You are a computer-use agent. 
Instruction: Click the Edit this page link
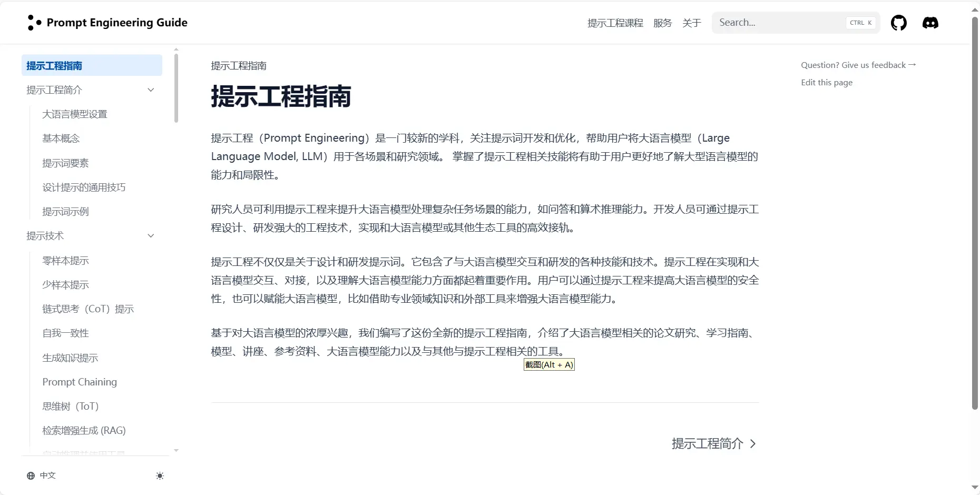(x=826, y=82)
